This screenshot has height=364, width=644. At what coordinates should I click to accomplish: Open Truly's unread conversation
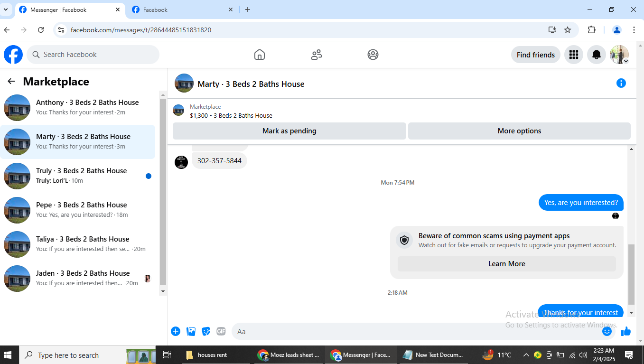click(x=78, y=176)
